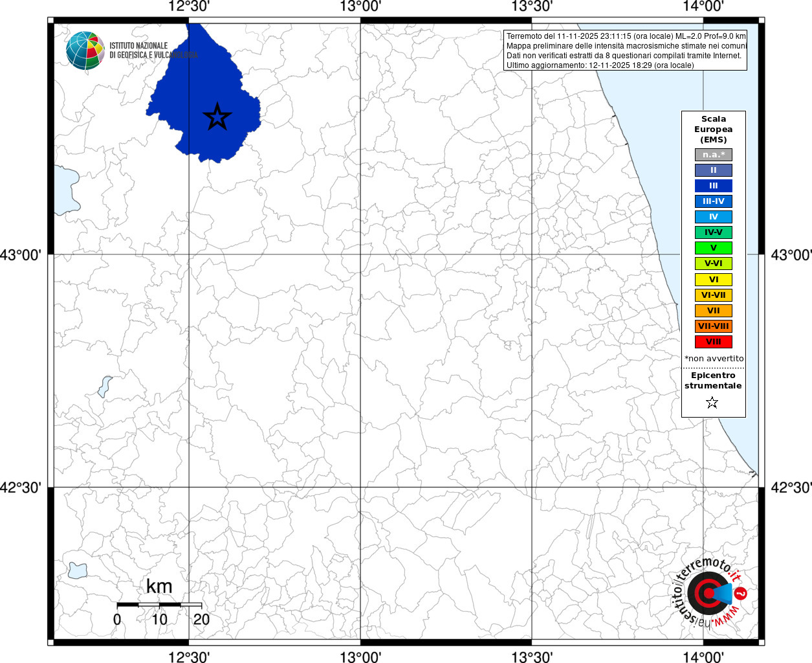This screenshot has height=663, width=812.
Task: Click the epicenter star on the map
Action: pos(217,117)
